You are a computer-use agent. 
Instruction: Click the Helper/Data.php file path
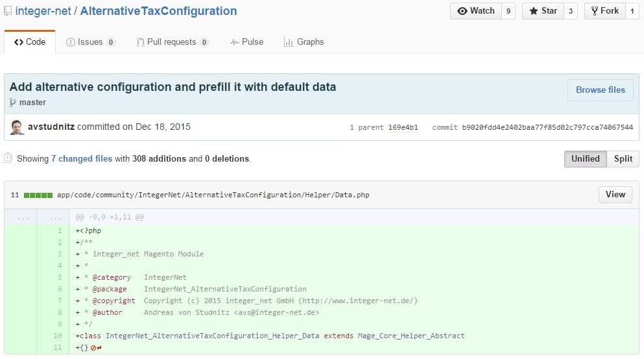213,195
